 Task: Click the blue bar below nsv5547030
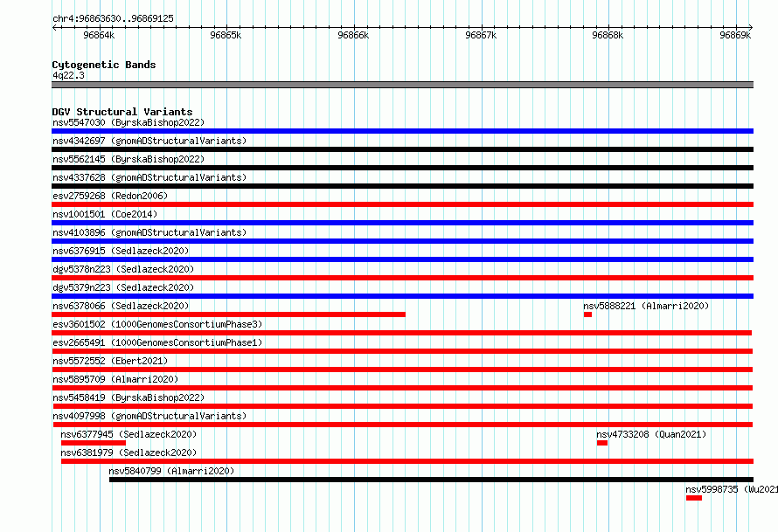[402, 131]
